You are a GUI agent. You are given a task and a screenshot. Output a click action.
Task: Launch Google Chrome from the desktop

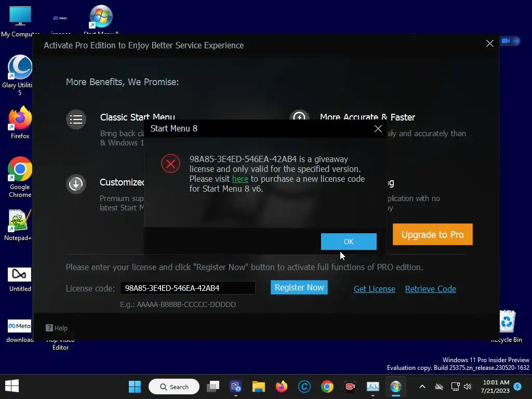click(x=20, y=177)
